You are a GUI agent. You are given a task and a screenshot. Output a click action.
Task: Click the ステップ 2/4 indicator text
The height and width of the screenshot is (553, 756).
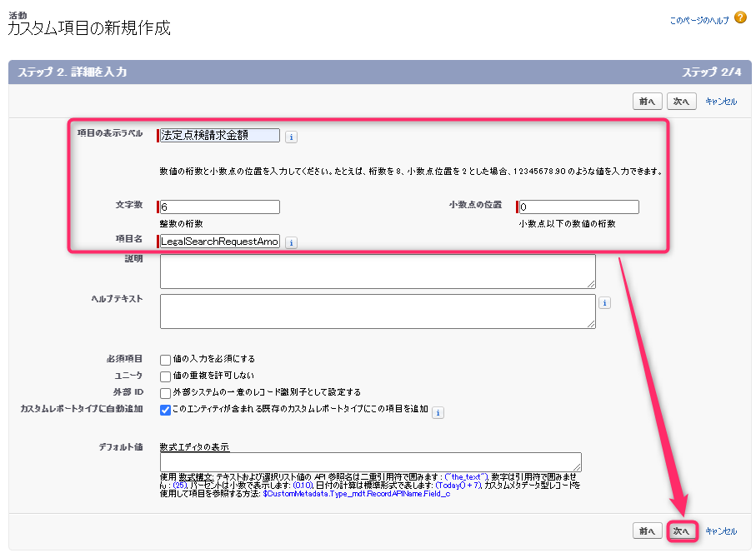point(711,72)
